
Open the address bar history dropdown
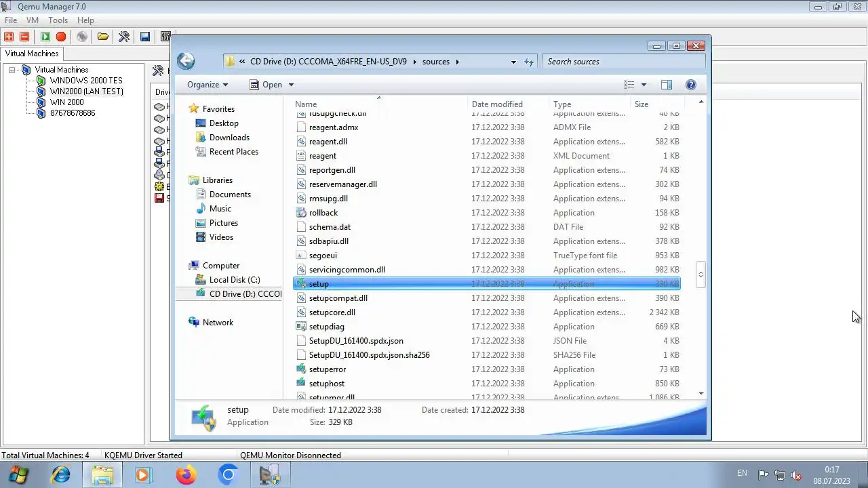coord(513,62)
